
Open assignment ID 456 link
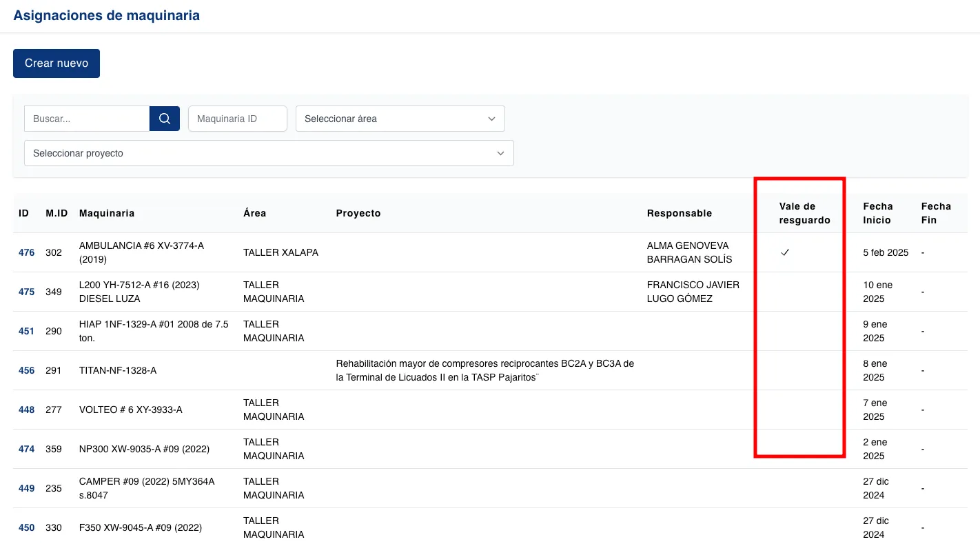point(26,370)
